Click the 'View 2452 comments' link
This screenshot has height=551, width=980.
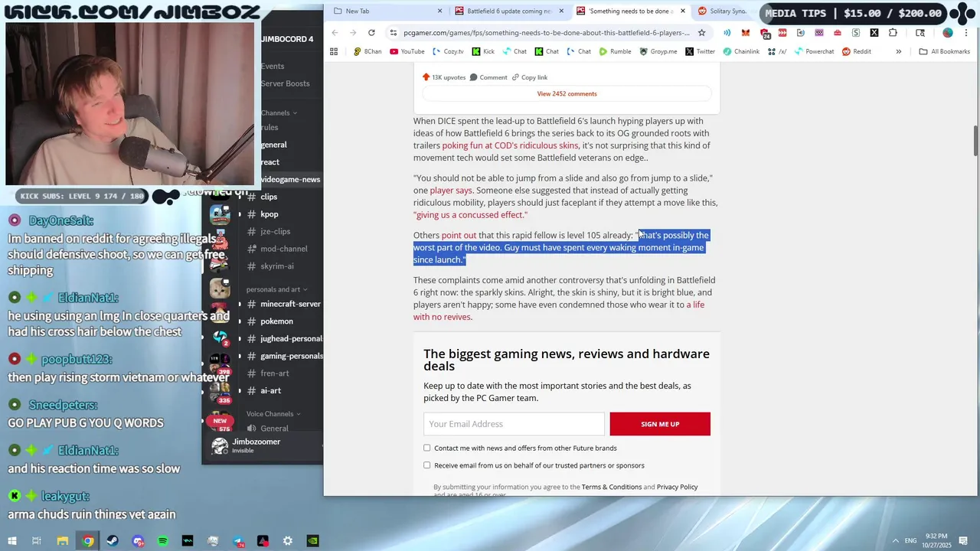(x=567, y=93)
